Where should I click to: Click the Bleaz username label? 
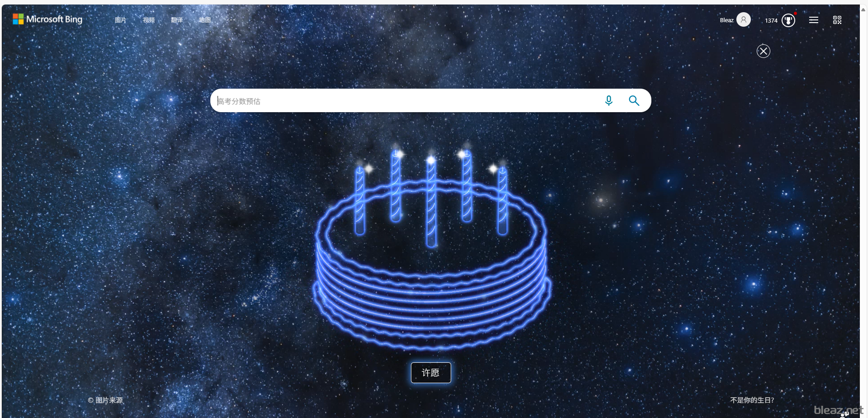[726, 20]
